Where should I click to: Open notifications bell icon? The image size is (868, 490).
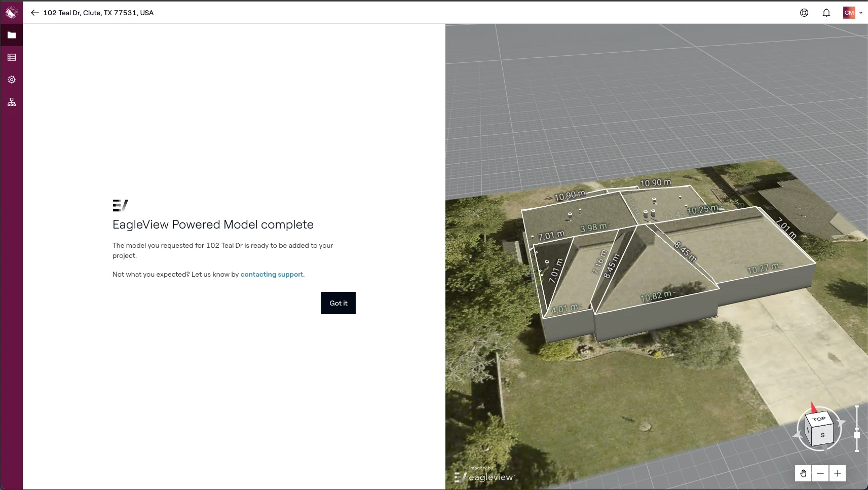(x=826, y=13)
